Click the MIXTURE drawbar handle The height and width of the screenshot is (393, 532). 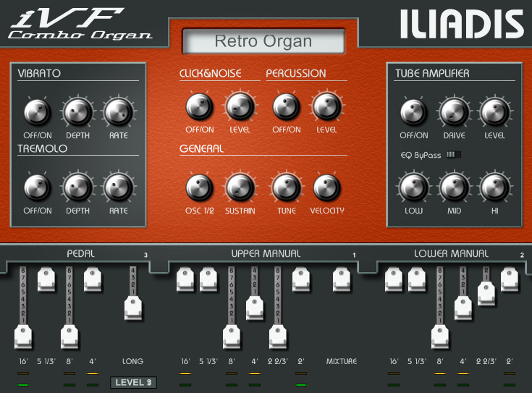click(x=342, y=279)
